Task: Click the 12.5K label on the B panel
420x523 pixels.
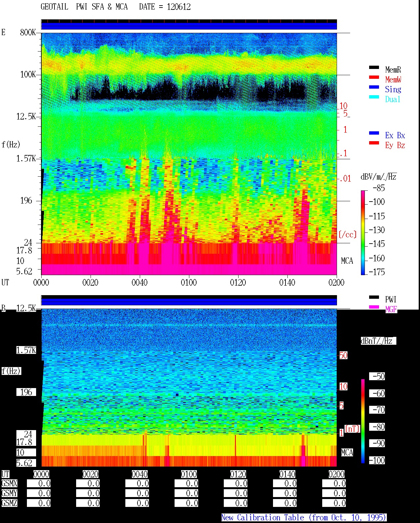Action: click(26, 308)
